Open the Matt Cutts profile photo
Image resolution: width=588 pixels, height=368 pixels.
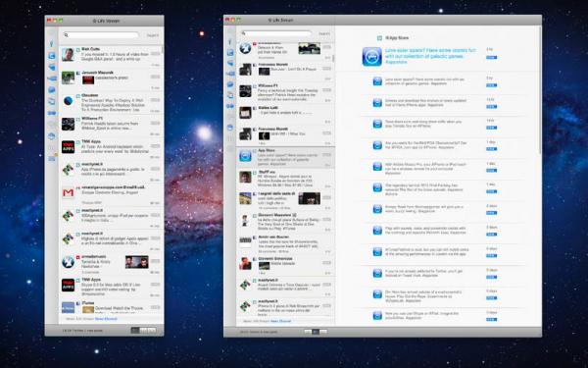[x=68, y=54]
